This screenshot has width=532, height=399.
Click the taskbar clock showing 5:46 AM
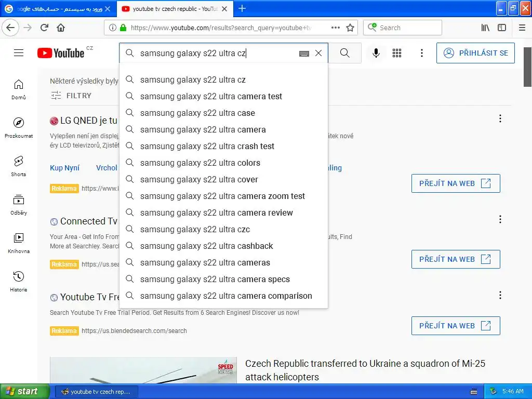pyautogui.click(x=513, y=391)
